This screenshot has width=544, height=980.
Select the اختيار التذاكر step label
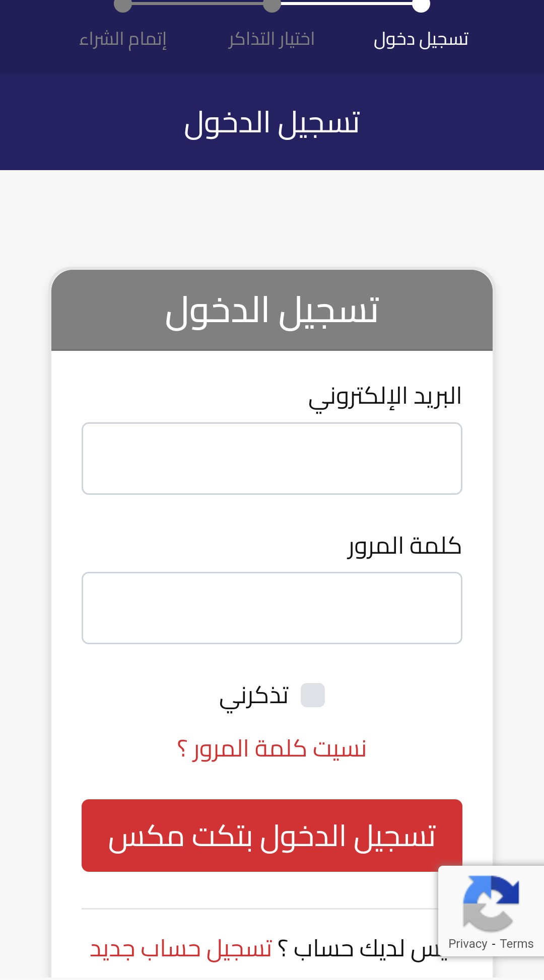[271, 39]
